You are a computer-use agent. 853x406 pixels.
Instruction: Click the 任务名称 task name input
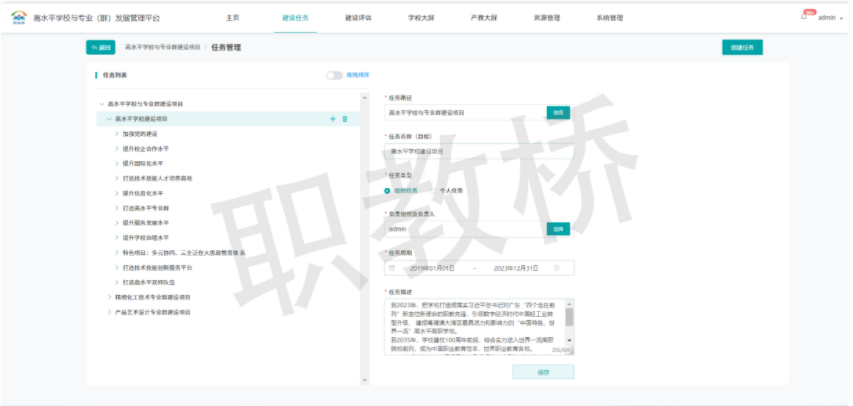(479, 151)
